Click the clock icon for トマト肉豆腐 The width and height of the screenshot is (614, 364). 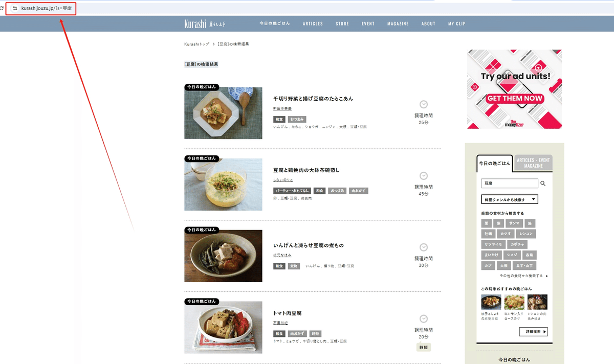point(424,319)
